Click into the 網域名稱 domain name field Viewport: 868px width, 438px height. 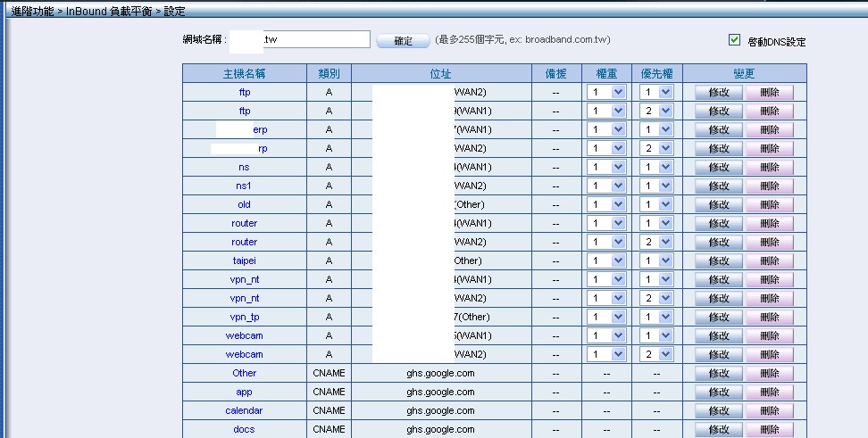[300, 39]
